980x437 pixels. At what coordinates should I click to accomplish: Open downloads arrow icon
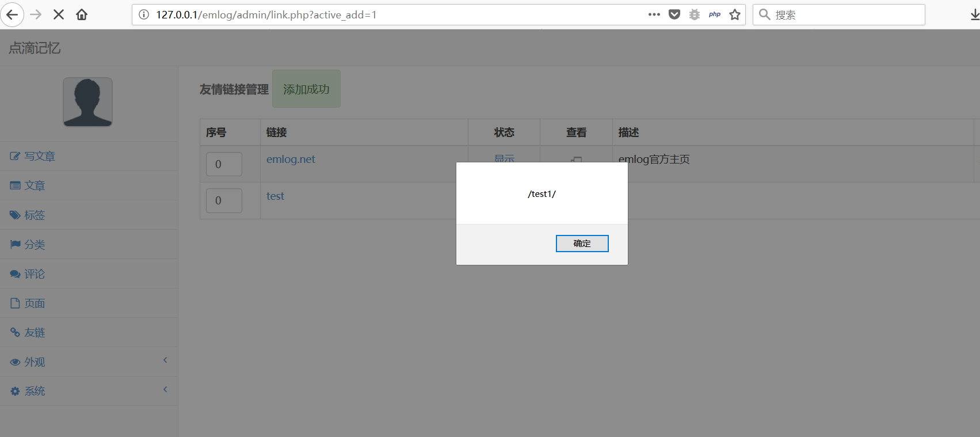(x=974, y=14)
